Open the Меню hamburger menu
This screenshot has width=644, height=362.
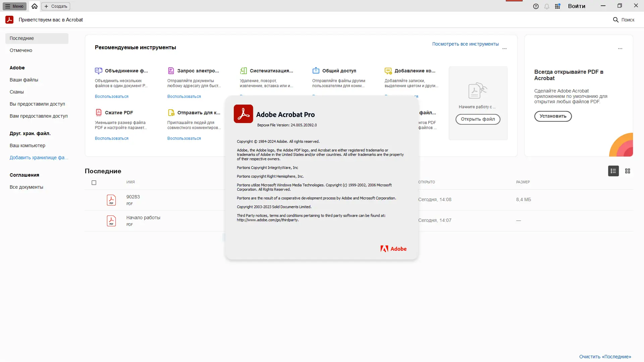click(x=14, y=6)
